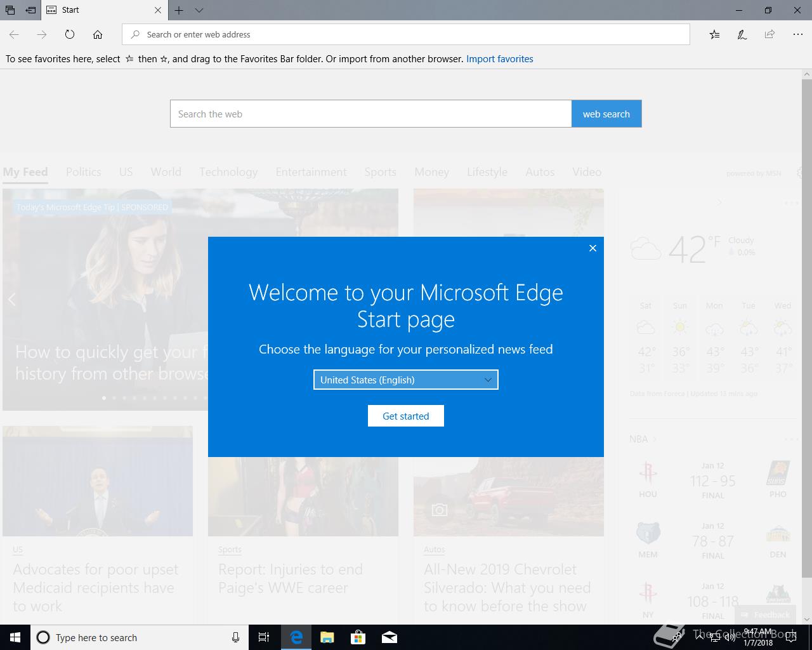Click the Add notes pen icon
The image size is (812, 650).
742,34
